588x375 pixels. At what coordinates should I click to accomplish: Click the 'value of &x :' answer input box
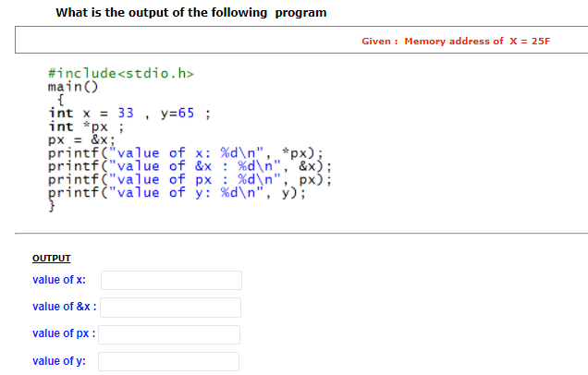tap(171, 308)
